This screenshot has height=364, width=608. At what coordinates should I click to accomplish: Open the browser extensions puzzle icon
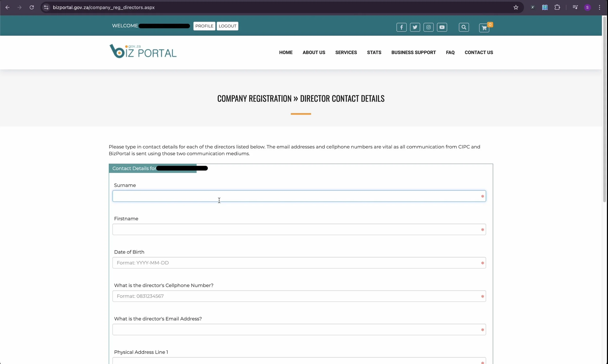pos(557,7)
